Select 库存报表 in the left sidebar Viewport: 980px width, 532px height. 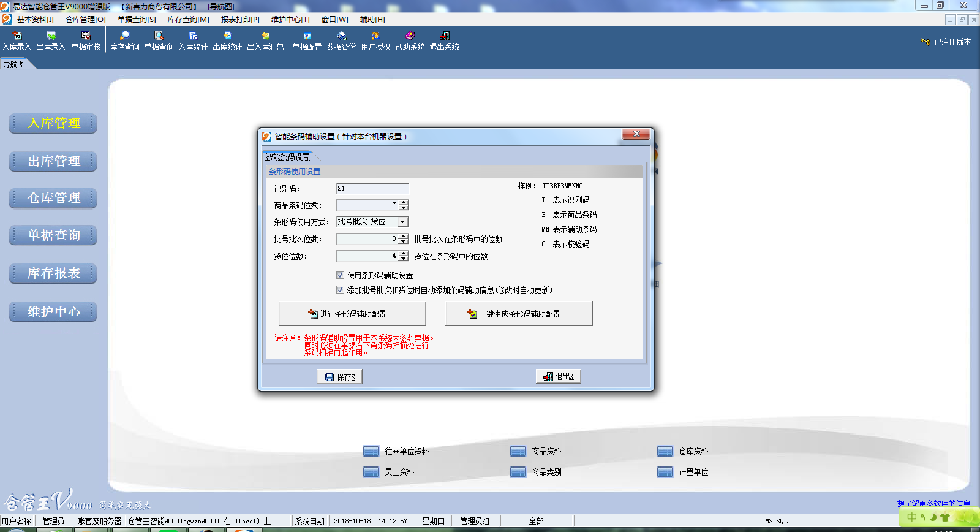point(53,274)
